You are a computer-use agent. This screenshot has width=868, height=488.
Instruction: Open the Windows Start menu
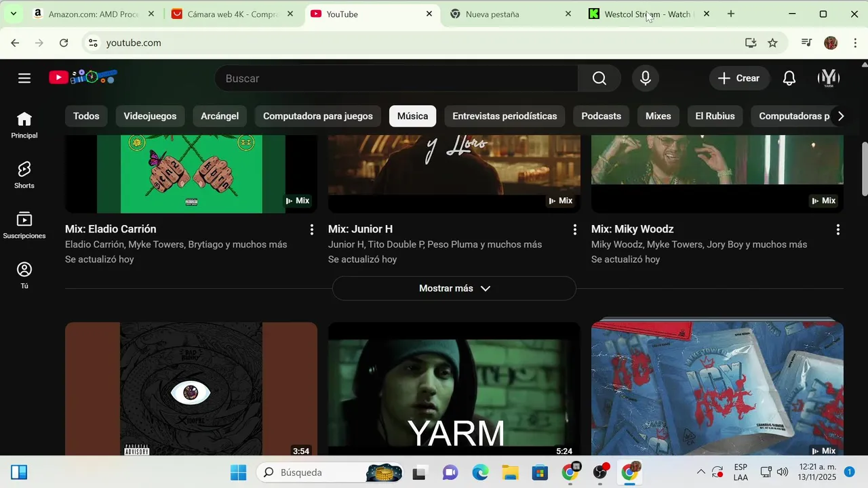[239, 472]
